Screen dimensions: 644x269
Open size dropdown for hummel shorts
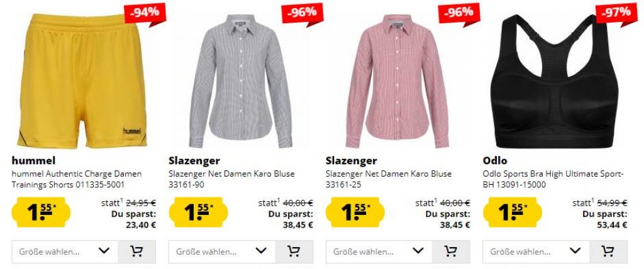pyautogui.click(x=65, y=251)
